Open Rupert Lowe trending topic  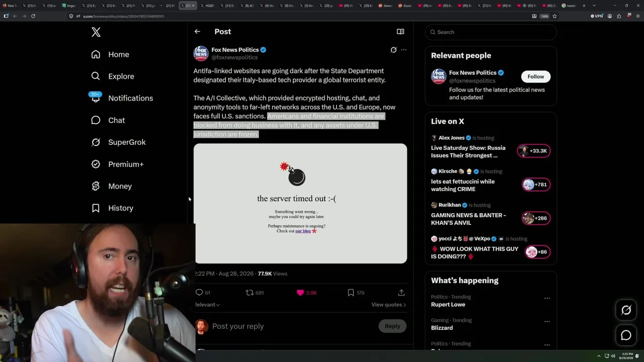coord(448,305)
